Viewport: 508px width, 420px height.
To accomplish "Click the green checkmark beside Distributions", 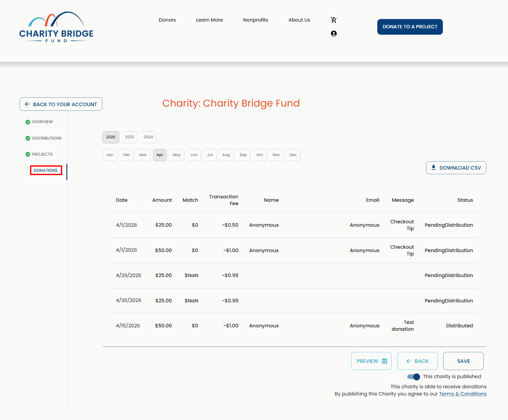I will coord(28,138).
